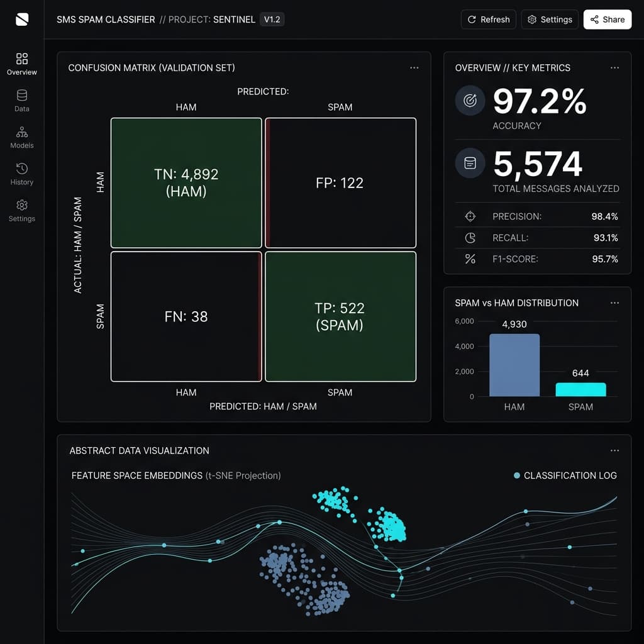Click the Share button
Viewport: 644px width, 644px height.
point(607,19)
